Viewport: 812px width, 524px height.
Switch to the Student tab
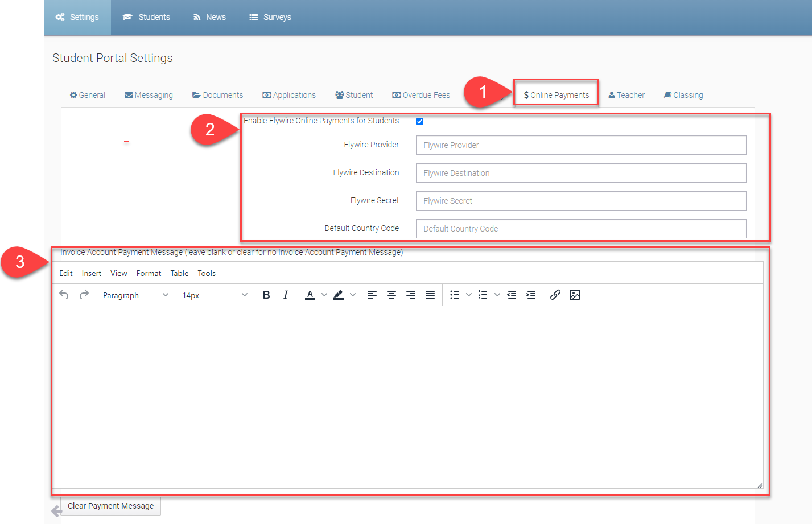pos(354,95)
